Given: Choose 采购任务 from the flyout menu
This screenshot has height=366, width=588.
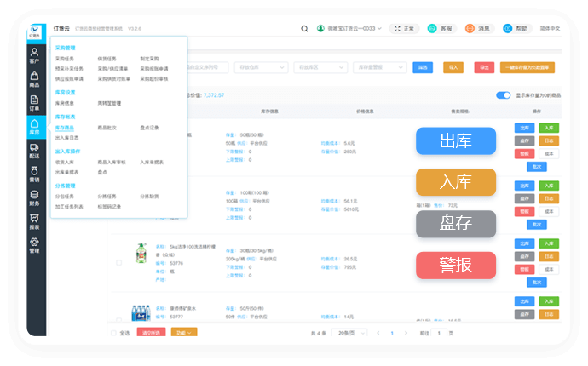Looking at the screenshot, I should pos(65,58).
